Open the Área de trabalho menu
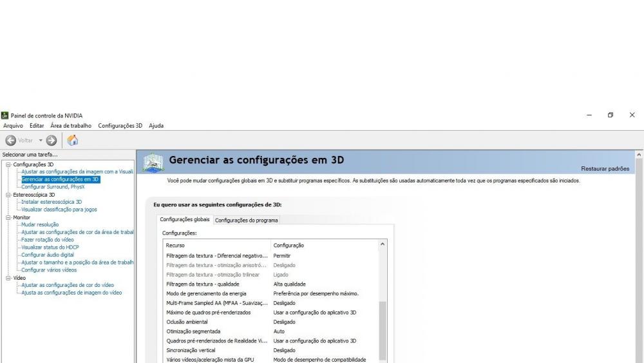Viewport: 644px width, 363px height. [x=71, y=126]
